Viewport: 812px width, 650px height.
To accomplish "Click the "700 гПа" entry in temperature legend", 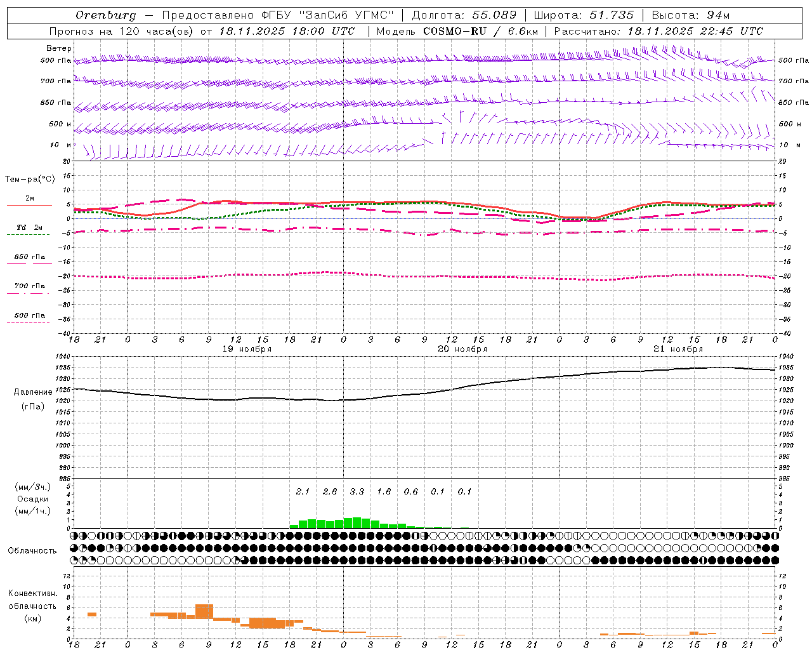I will [30, 286].
